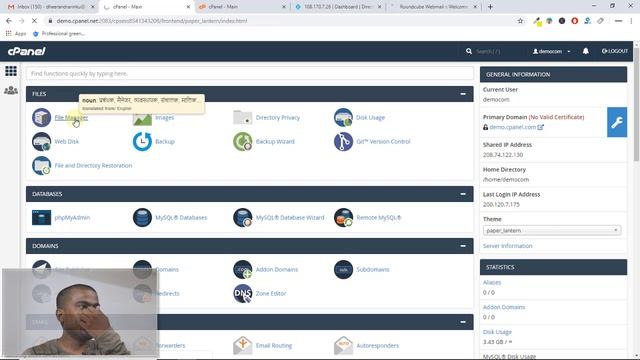Click the page vertical scrollbar

637,104
